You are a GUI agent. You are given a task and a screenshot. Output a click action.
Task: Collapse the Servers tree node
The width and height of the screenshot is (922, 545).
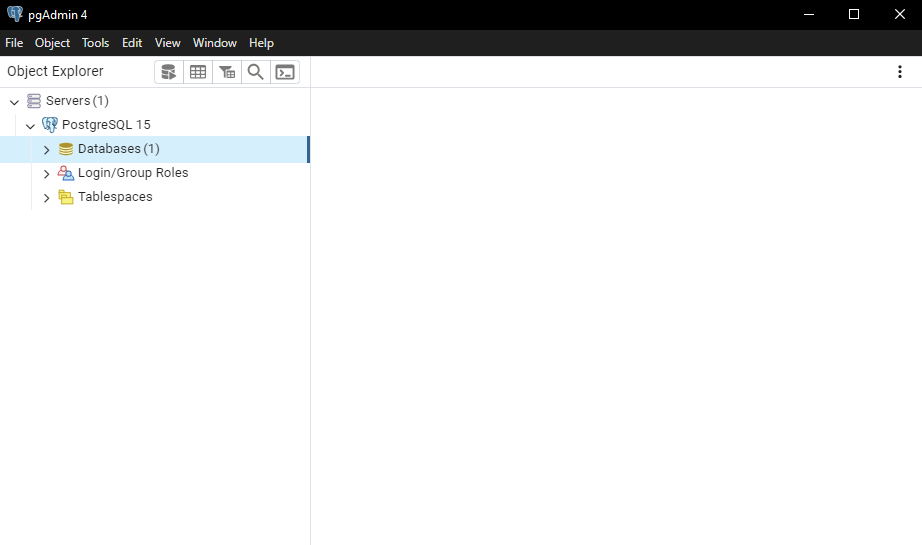pyautogui.click(x=14, y=102)
